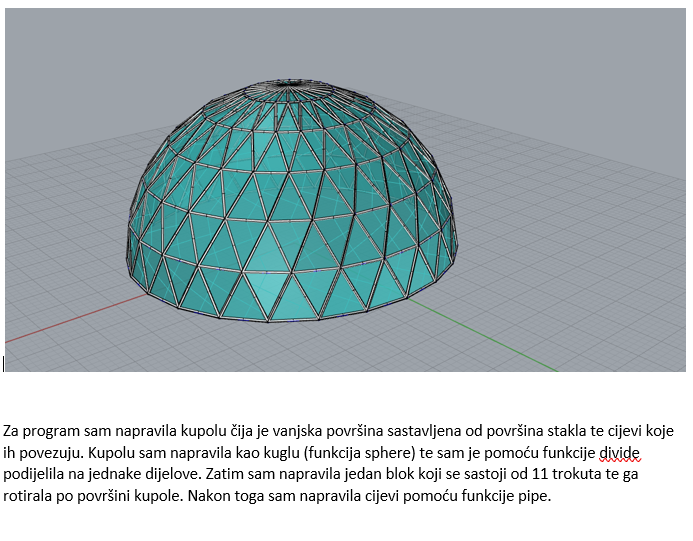Click the words "Za program" starting the paragraph
Image resolution: width=693 pixels, height=541 pixels.
coord(42,431)
